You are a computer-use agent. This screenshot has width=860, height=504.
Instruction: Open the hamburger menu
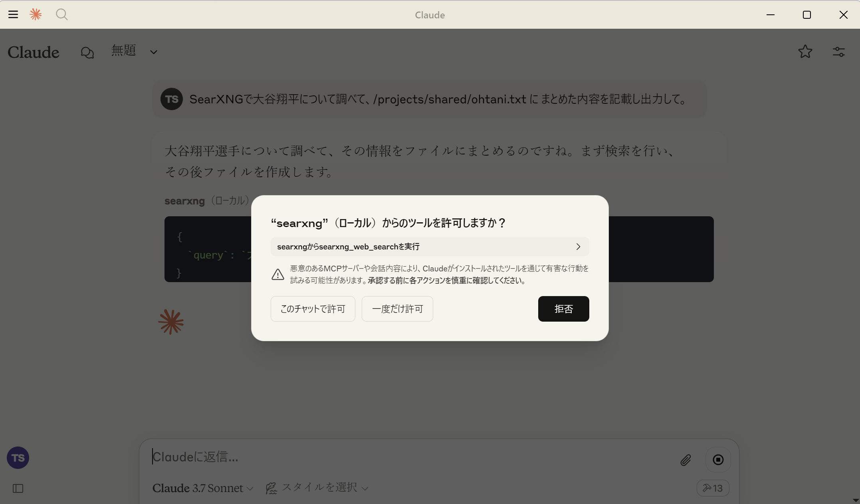13,15
